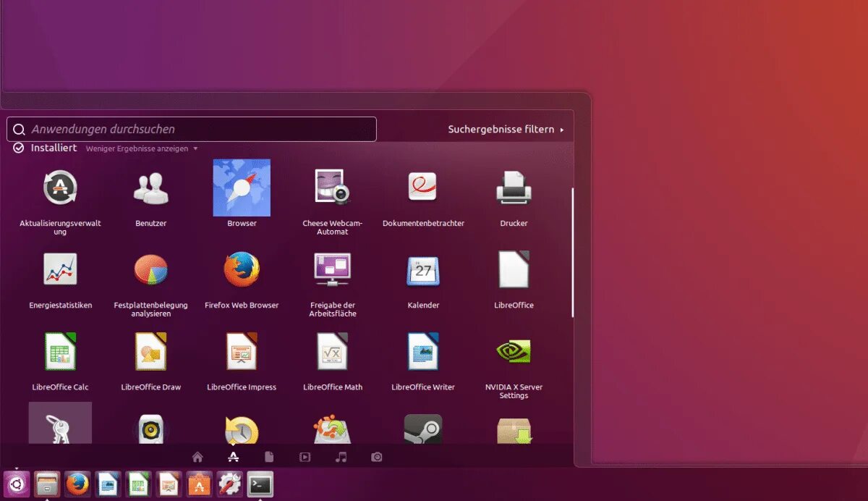
Task: Open the Kalender app
Action: (x=423, y=270)
